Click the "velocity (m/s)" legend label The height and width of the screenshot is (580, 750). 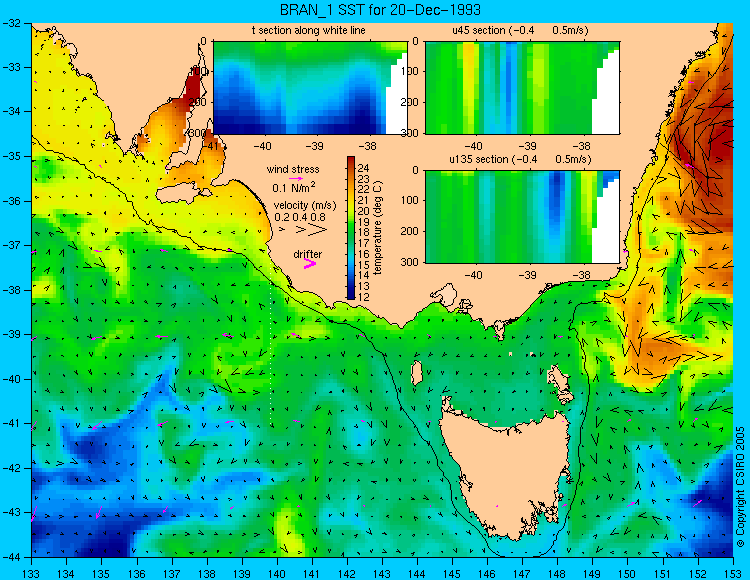305,205
